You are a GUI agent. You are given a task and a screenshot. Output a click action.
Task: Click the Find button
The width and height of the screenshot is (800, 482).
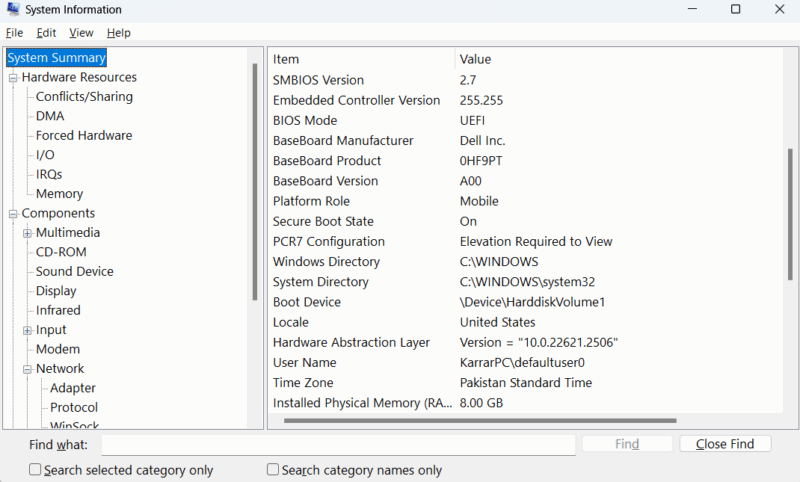tap(627, 444)
